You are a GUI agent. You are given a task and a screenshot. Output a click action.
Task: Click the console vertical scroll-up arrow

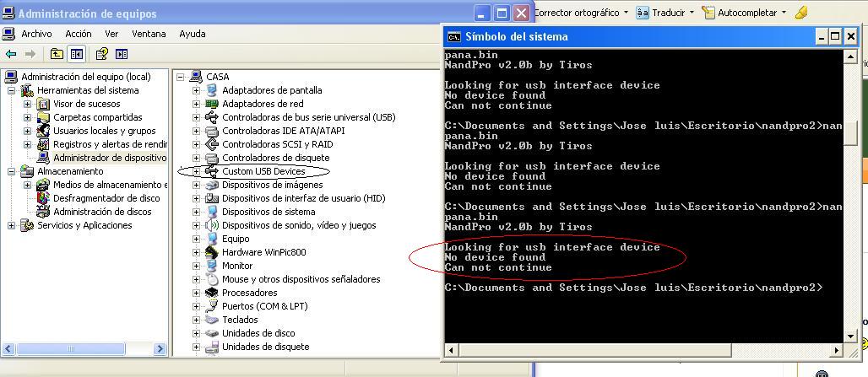point(851,56)
